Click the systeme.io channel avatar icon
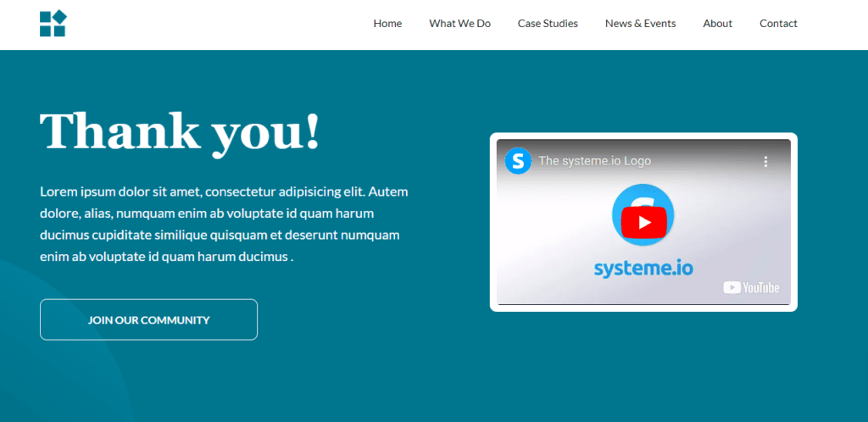This screenshot has height=422, width=868. pos(518,161)
